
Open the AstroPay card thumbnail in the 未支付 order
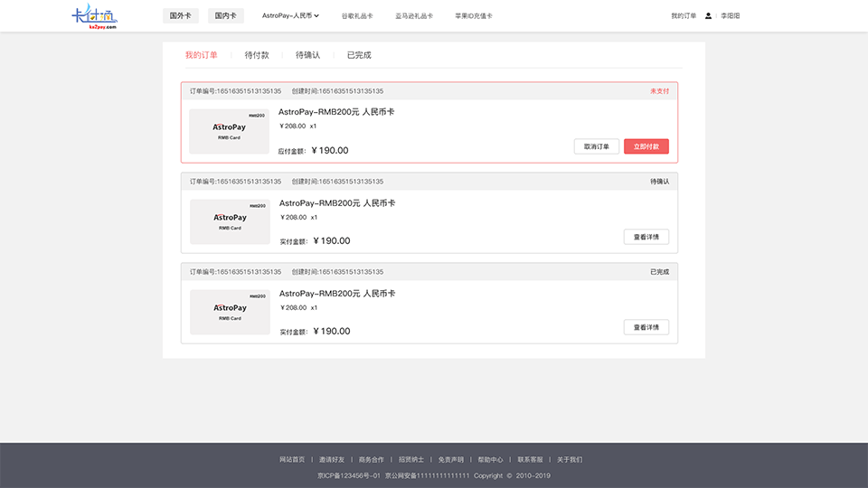[x=229, y=131]
